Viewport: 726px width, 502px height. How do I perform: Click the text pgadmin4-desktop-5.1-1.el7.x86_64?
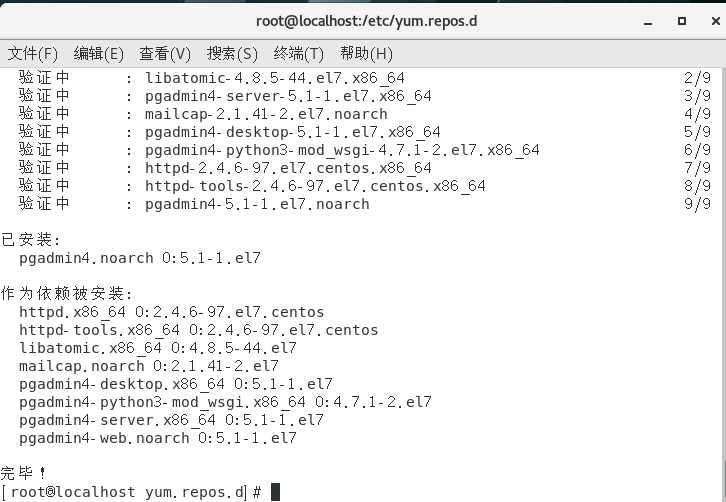pos(293,132)
